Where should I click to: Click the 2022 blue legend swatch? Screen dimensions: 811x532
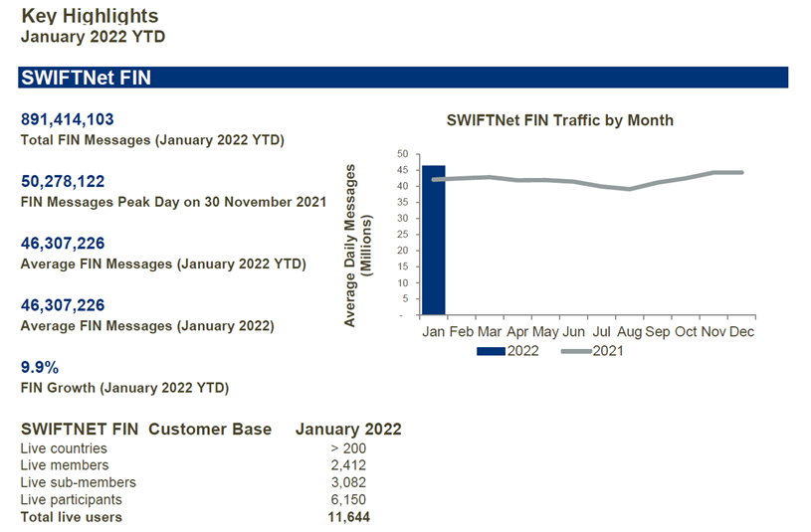pos(491,351)
